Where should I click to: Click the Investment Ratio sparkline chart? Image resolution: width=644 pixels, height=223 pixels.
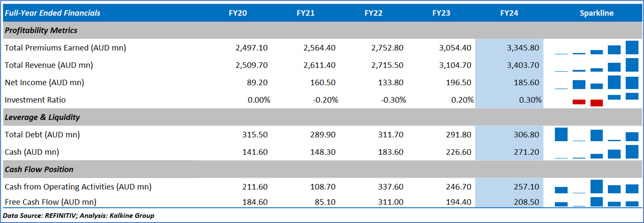pos(596,100)
